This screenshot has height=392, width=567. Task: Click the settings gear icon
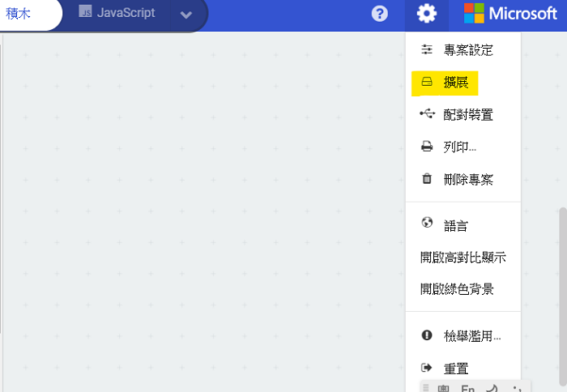coord(427,14)
